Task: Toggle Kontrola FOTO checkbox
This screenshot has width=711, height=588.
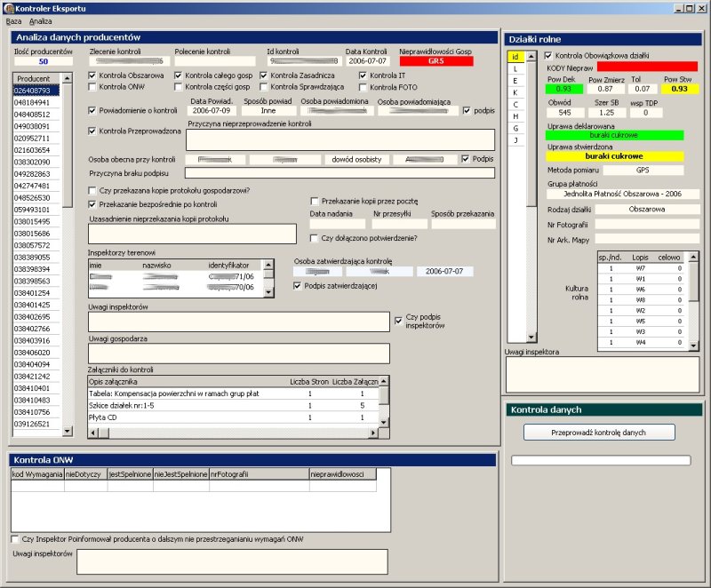Action: (x=363, y=87)
